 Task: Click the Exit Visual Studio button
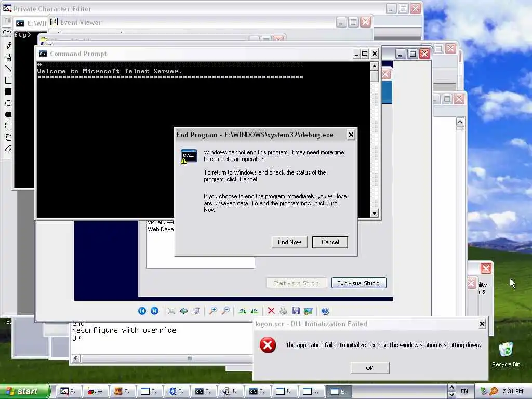358,283
